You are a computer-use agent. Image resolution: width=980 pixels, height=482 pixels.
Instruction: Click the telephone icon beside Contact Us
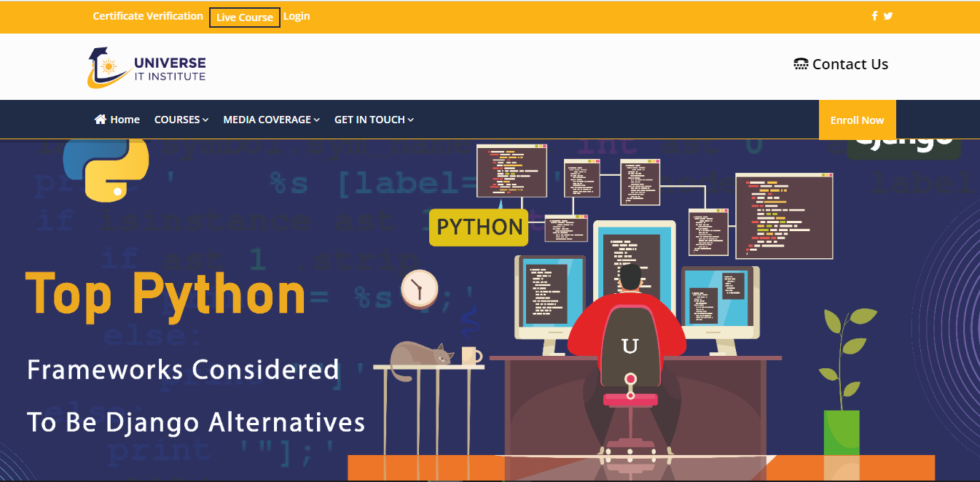801,64
